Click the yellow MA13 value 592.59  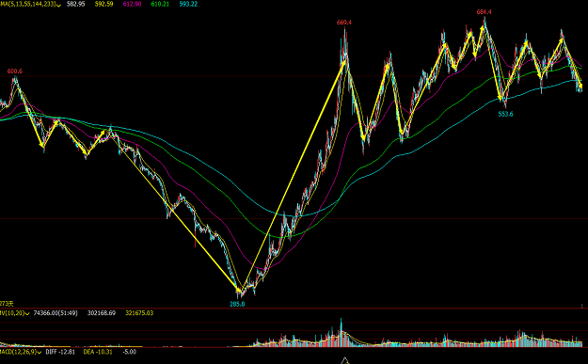(103, 4)
